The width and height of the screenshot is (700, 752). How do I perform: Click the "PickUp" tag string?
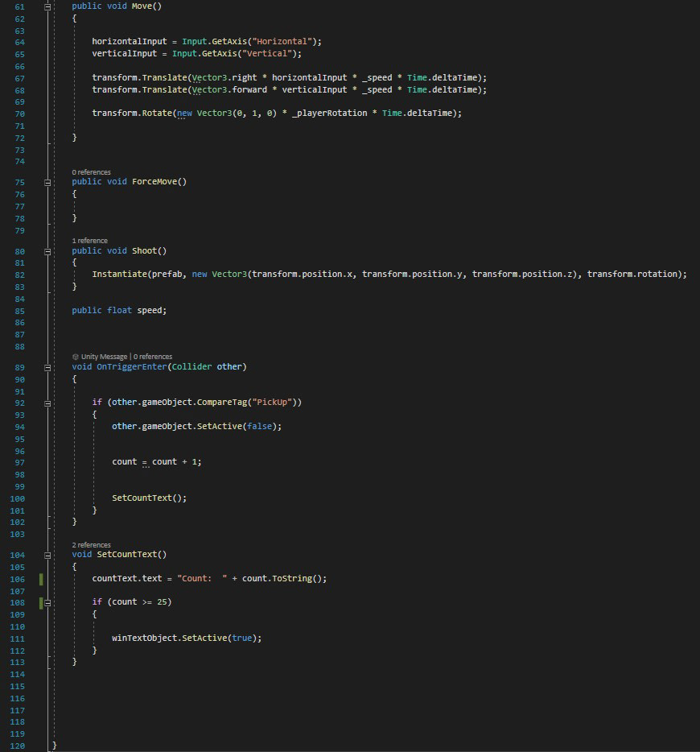[272, 403]
